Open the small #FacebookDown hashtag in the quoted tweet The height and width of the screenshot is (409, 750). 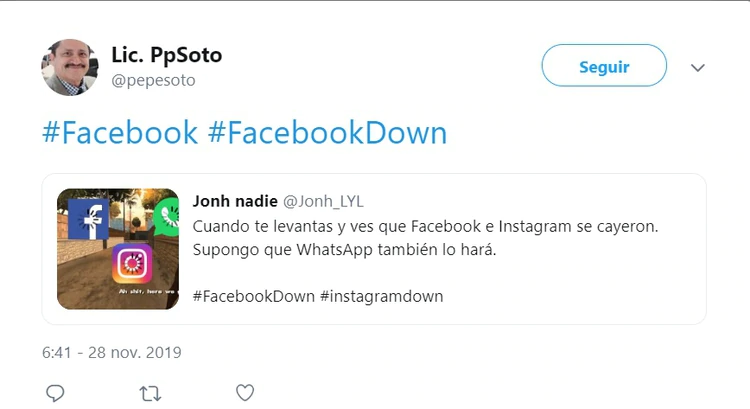click(x=253, y=296)
